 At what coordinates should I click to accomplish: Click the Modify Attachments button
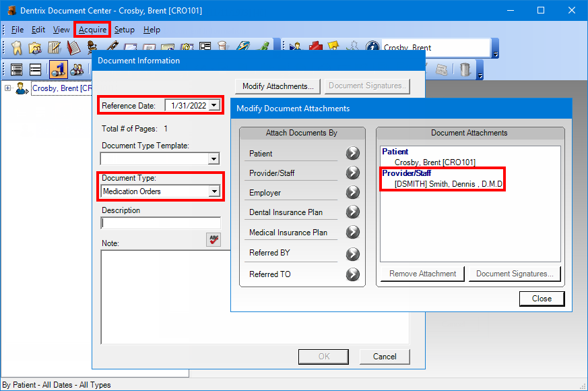click(x=278, y=86)
